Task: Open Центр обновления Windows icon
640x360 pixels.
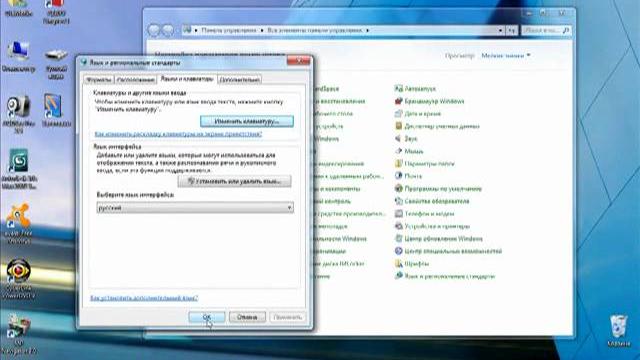Action: pos(398,239)
